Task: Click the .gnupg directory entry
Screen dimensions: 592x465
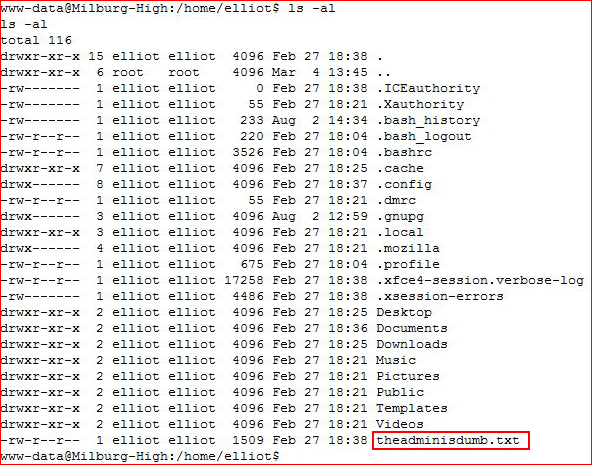Action: click(400, 217)
